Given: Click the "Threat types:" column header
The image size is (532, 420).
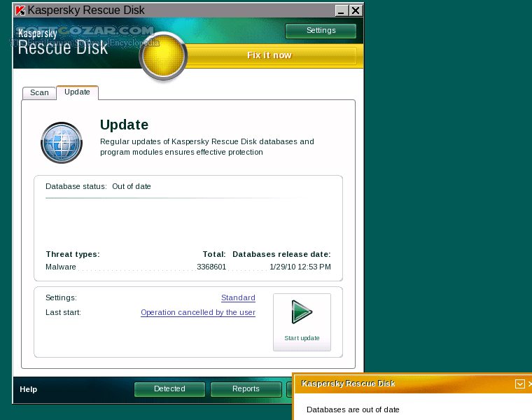Looking at the screenshot, I should pyautogui.click(x=73, y=254).
